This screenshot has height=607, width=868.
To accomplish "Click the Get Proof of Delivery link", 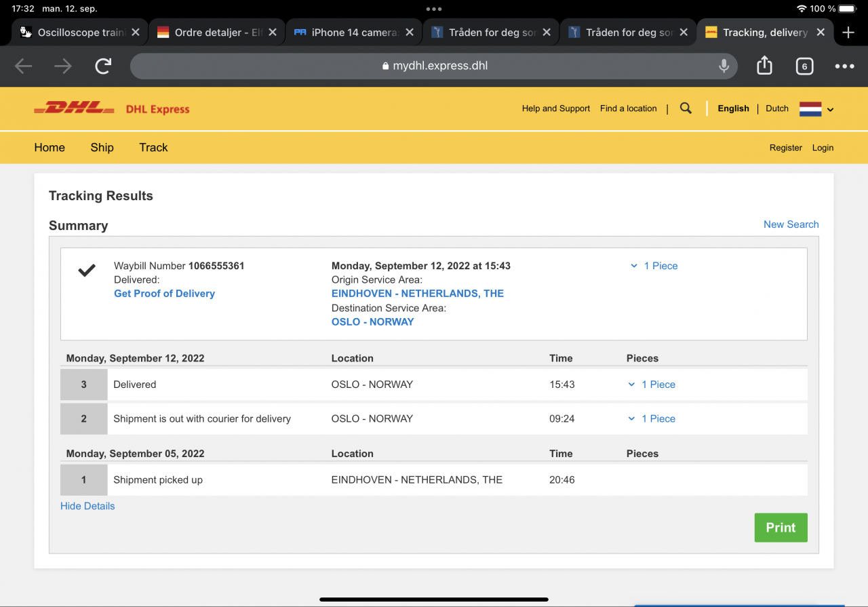I will (x=164, y=294).
